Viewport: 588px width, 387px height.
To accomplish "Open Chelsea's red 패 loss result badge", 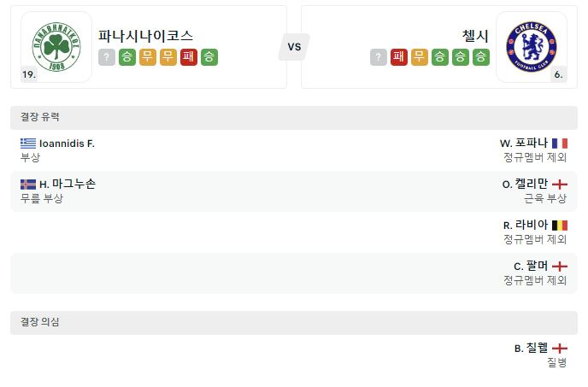I will coord(399,57).
